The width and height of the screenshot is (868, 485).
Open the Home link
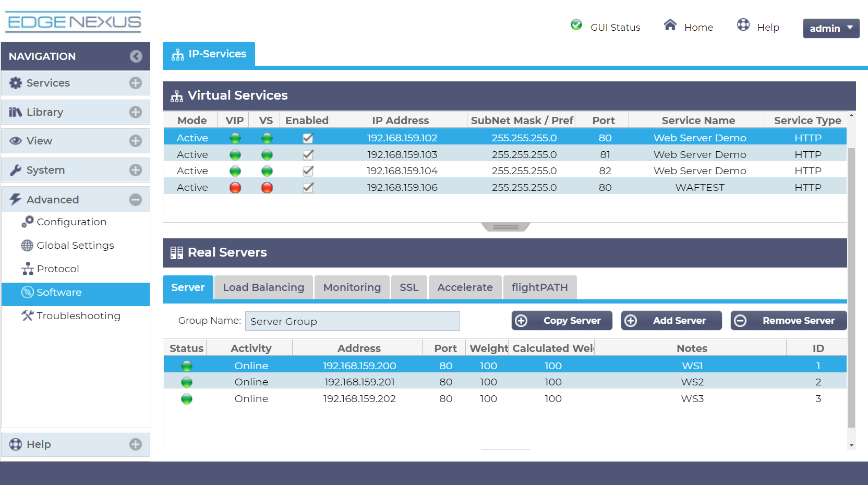point(699,28)
